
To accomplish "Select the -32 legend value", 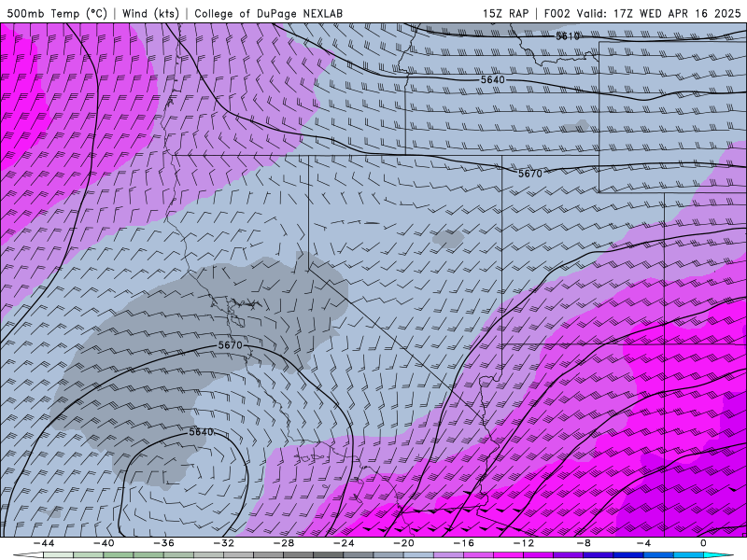I will click(x=223, y=543).
